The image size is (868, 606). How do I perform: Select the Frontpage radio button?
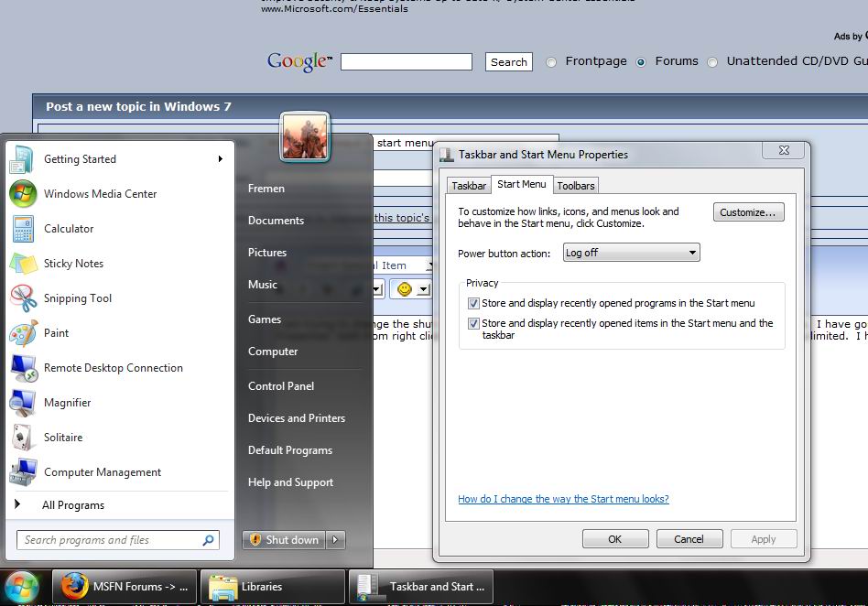[x=550, y=61]
